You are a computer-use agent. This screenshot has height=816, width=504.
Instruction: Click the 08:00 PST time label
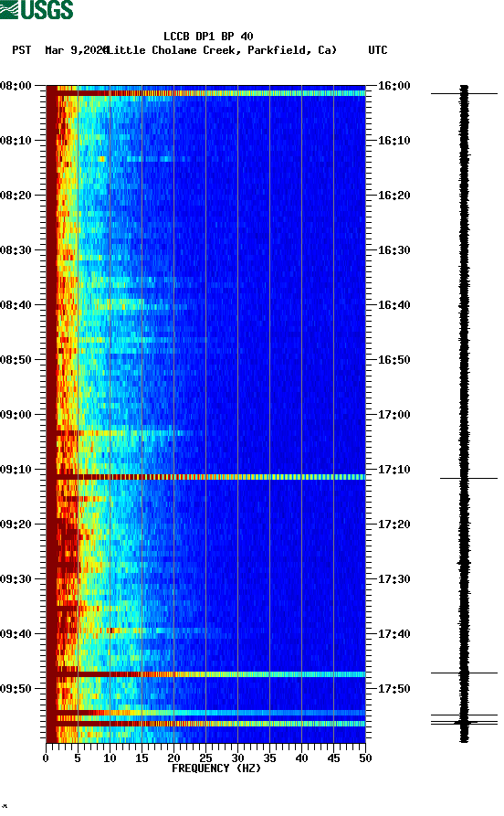[x=16, y=85]
